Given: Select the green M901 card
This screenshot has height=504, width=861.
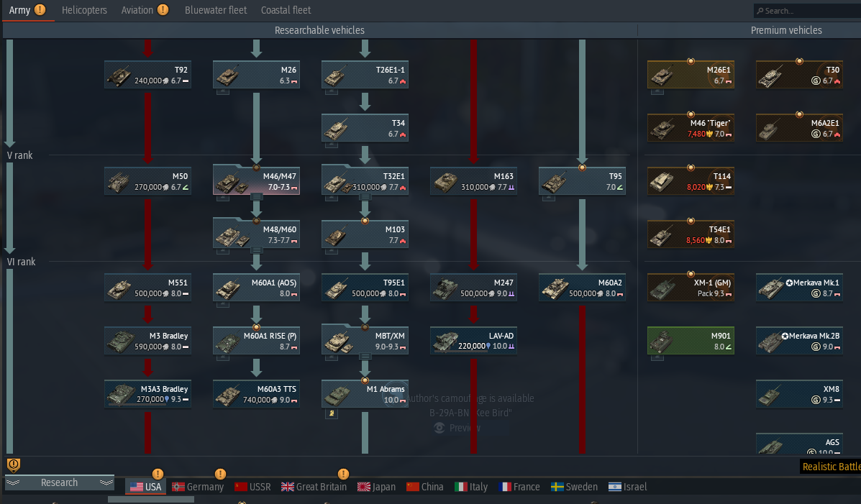Looking at the screenshot, I should pos(691,341).
